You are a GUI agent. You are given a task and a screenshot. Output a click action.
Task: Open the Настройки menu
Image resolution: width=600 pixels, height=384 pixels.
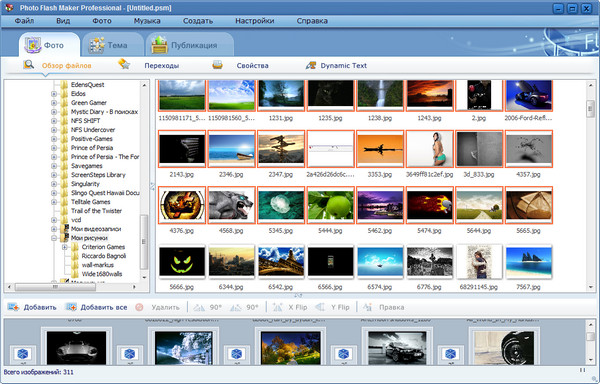point(254,21)
